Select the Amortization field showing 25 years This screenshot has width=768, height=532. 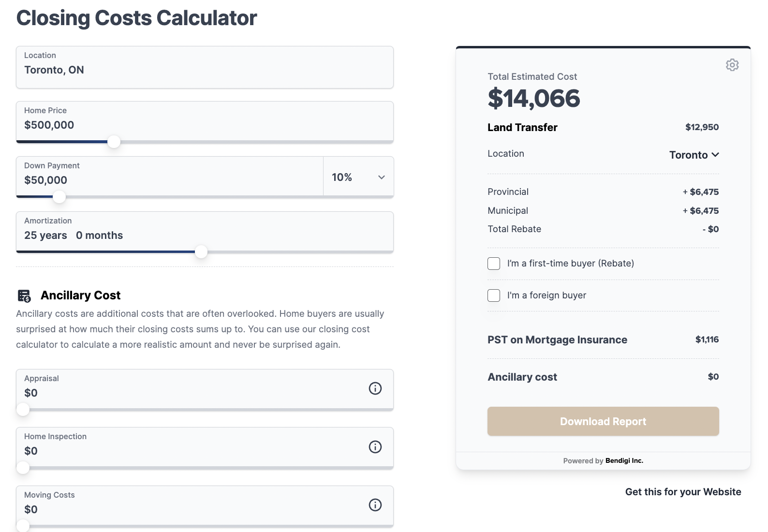coord(145,232)
